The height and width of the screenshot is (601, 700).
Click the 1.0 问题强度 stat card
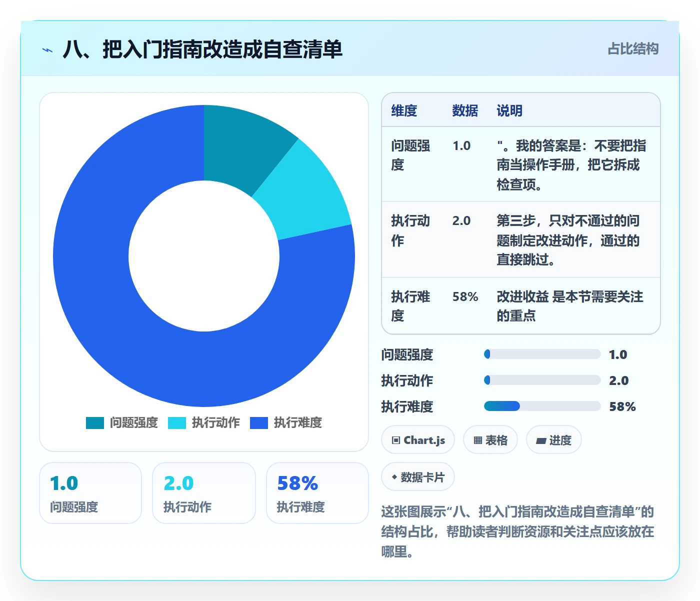(90, 493)
